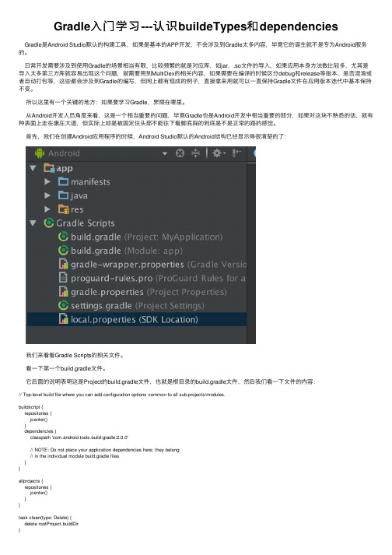The width and height of the screenshot is (392, 555).
Task: Collapse the app module tree node
Action: (x=33, y=168)
